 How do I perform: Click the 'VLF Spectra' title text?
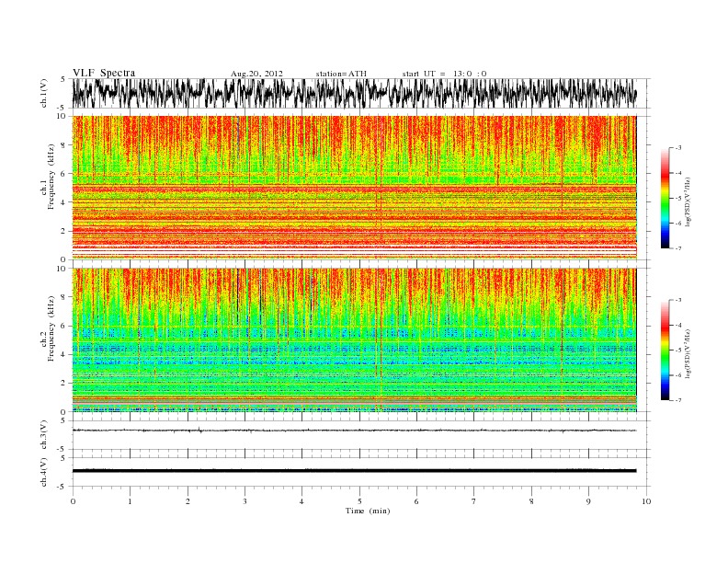point(104,73)
